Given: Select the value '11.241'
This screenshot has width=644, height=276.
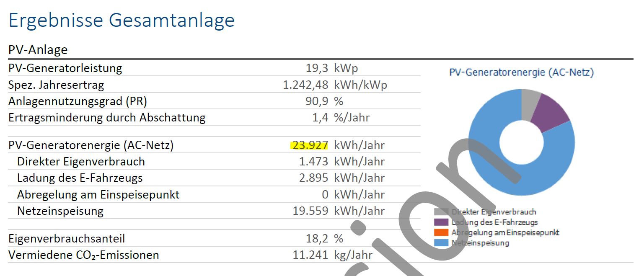Looking at the screenshot, I should 310,255.
